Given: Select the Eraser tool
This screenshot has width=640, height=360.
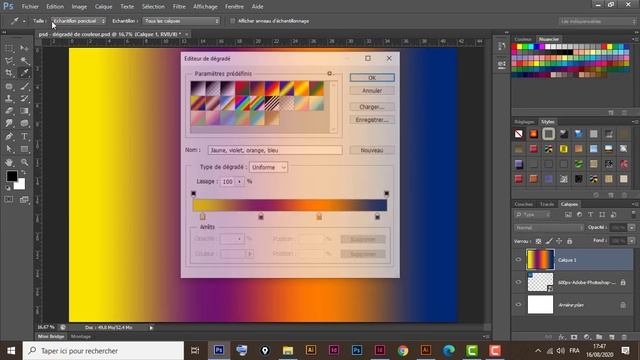Looking at the screenshot, I should (9, 111).
